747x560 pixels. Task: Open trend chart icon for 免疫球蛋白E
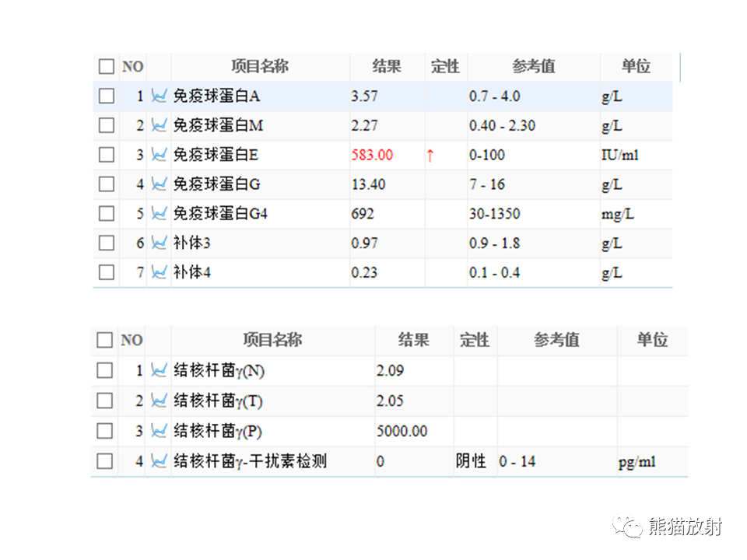point(159,155)
